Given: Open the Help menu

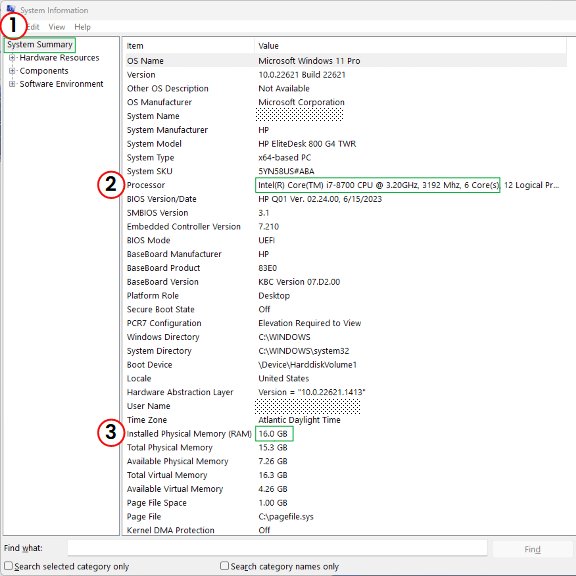Looking at the screenshot, I should pyautogui.click(x=82, y=27).
